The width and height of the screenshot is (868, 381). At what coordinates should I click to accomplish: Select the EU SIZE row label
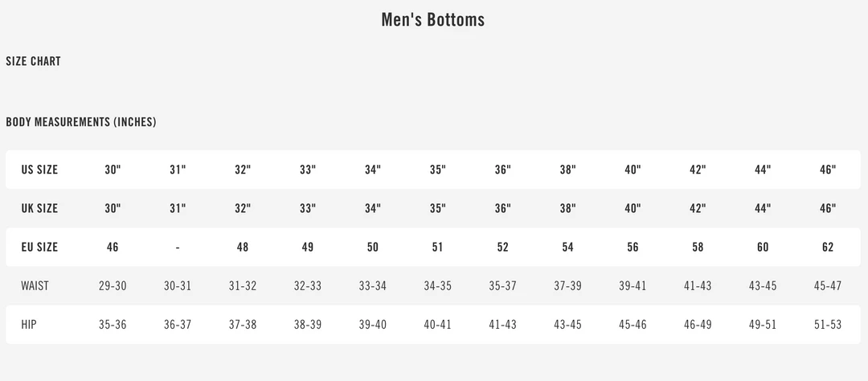[39, 247]
